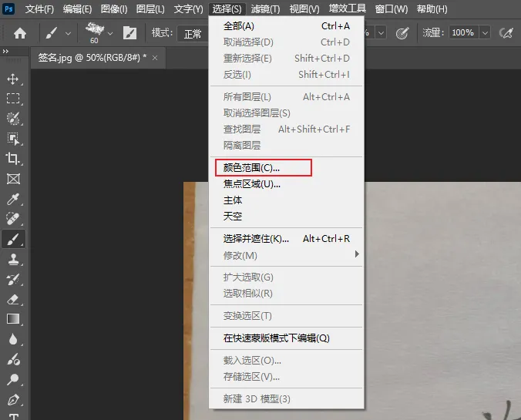Select the Clone Stamp tool

click(x=13, y=259)
